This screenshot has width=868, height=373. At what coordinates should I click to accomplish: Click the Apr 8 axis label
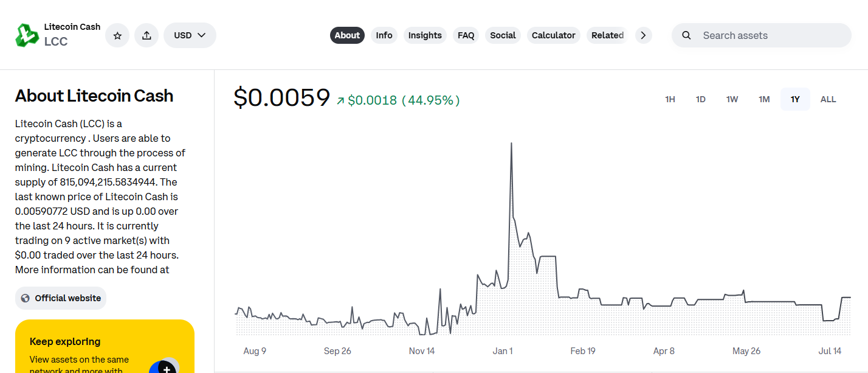point(664,351)
